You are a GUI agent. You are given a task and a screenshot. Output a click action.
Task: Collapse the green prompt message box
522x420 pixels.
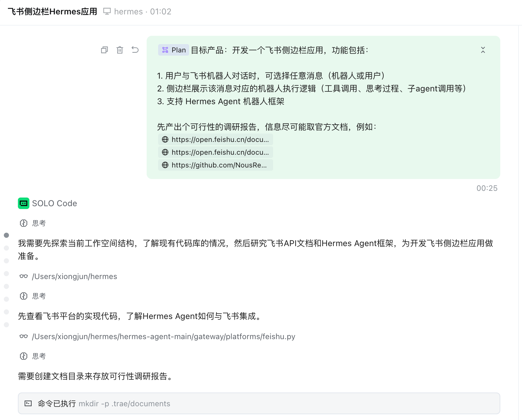click(x=483, y=50)
